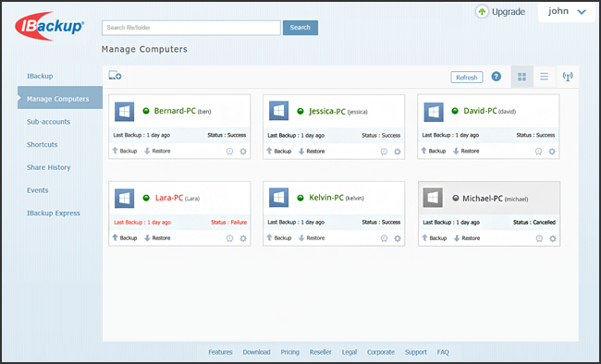Click Restore on Bernard-PC card
Image resolution: width=601 pixels, height=364 pixels.
(157, 151)
